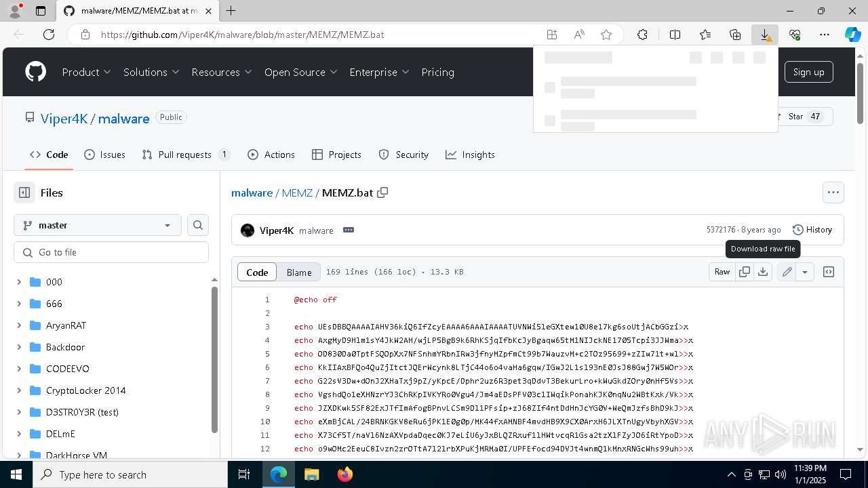Switch to Blame view toggle
Image resolution: width=868 pixels, height=488 pixels.
click(x=299, y=272)
